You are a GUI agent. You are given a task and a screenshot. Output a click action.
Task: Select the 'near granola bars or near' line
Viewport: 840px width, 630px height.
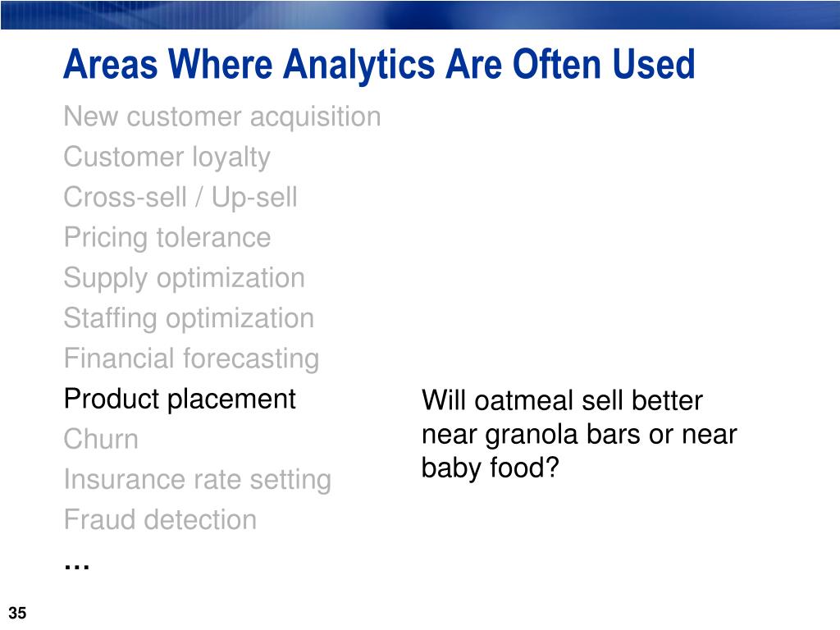tap(579, 435)
